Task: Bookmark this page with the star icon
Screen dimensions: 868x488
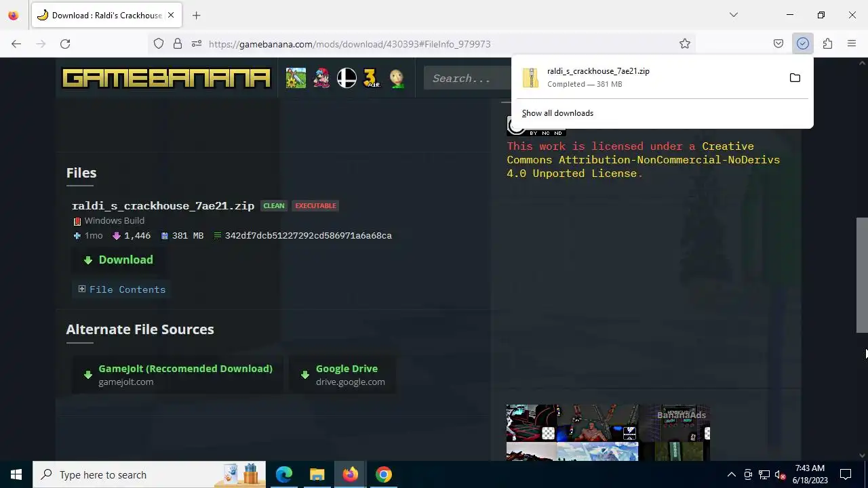Action: click(x=685, y=43)
